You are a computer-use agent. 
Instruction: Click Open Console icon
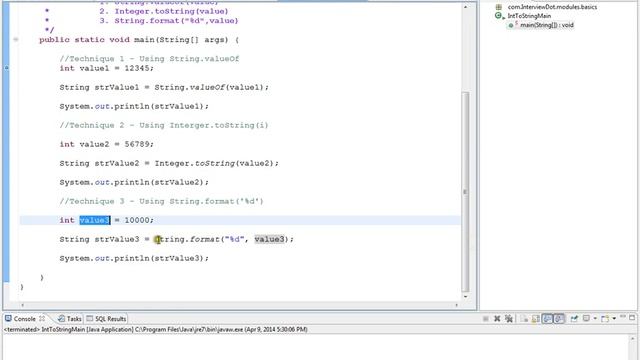click(x=605, y=319)
